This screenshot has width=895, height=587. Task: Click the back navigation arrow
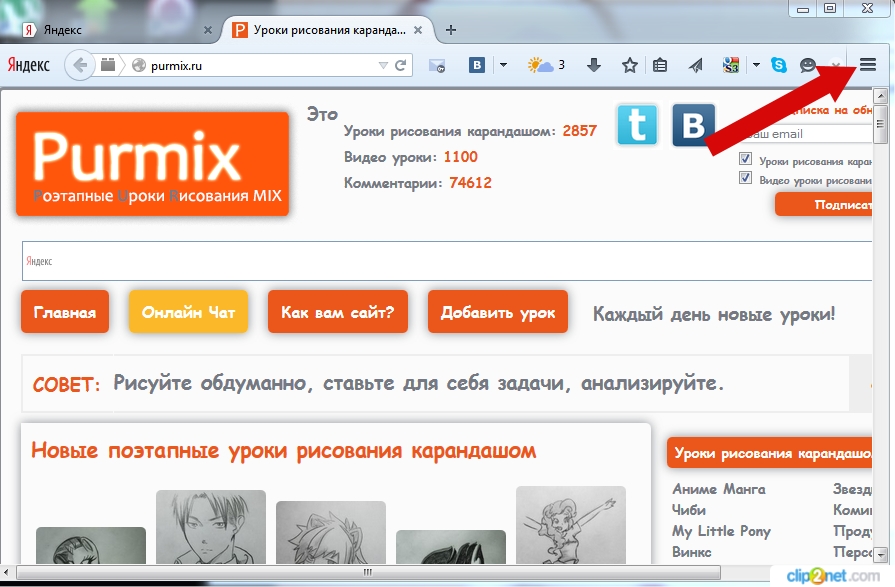click(x=80, y=65)
